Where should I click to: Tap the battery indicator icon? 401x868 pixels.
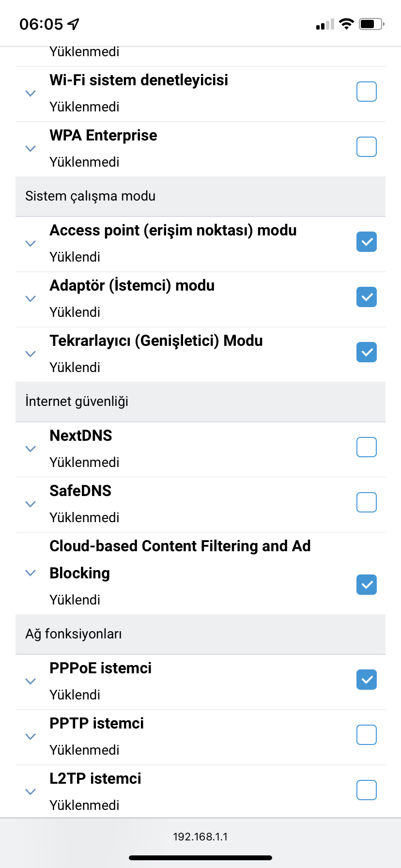point(371,24)
